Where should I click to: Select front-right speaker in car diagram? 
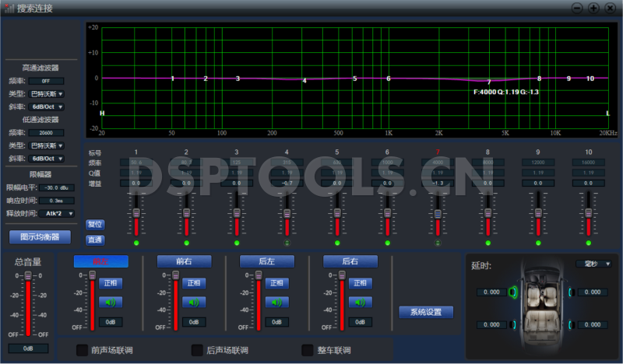tap(571, 292)
